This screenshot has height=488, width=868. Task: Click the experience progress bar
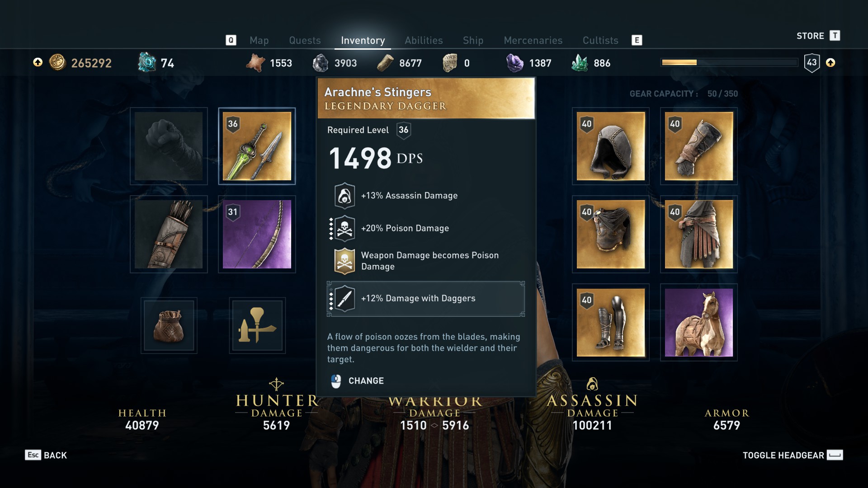click(x=730, y=62)
